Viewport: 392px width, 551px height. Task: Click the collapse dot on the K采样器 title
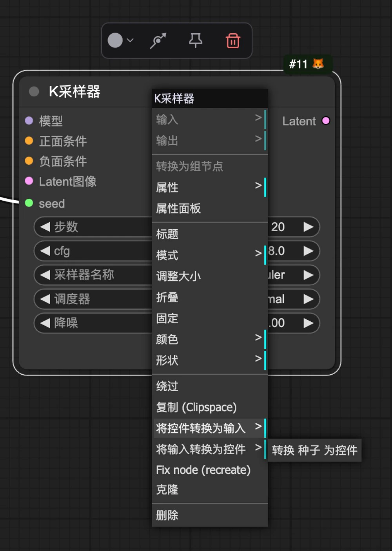[x=34, y=91]
